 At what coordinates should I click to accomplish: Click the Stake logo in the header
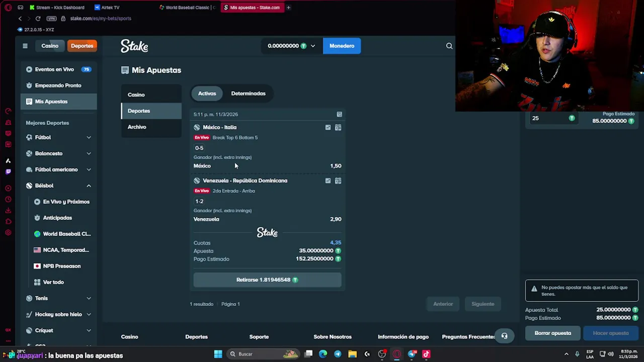tap(134, 46)
